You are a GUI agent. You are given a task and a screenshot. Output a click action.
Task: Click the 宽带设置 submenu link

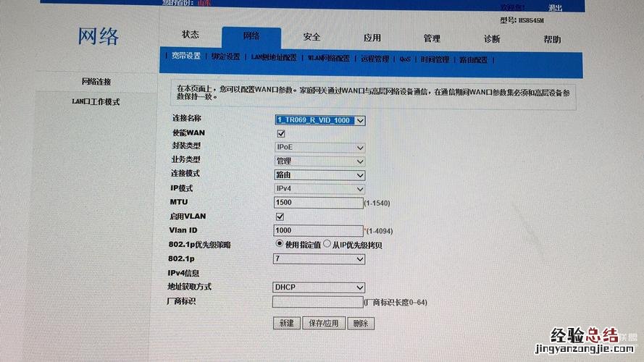coord(186,56)
